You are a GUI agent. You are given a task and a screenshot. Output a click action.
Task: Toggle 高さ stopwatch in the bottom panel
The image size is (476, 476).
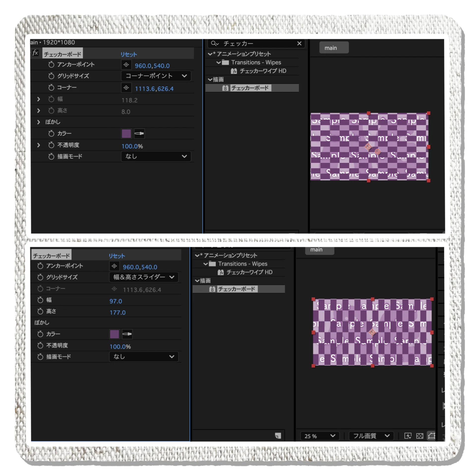tap(40, 311)
